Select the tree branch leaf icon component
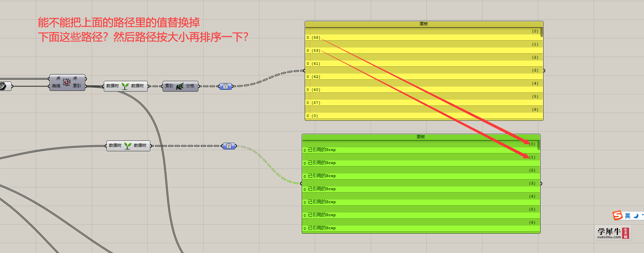This screenshot has width=644, height=253. pyautogui.click(x=180, y=86)
